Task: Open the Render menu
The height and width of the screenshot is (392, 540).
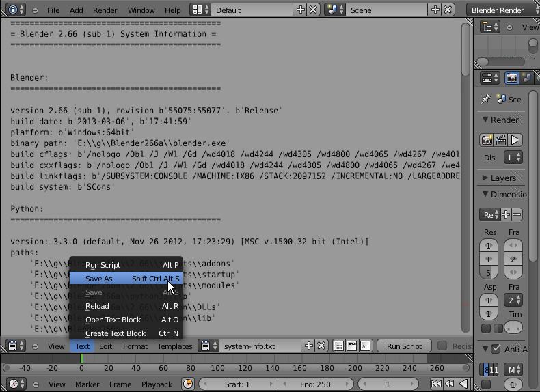Action: (x=105, y=10)
